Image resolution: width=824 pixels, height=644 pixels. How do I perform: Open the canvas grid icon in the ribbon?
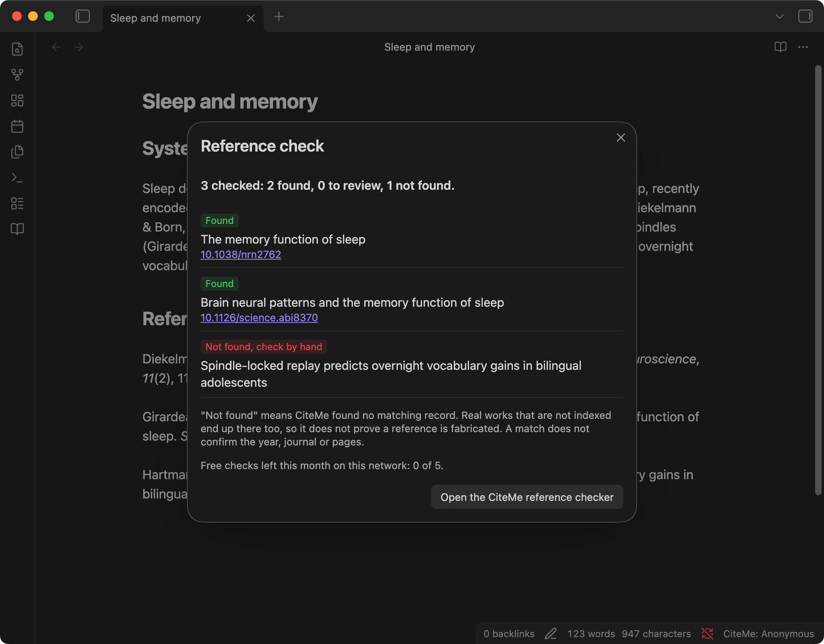pos(17,100)
